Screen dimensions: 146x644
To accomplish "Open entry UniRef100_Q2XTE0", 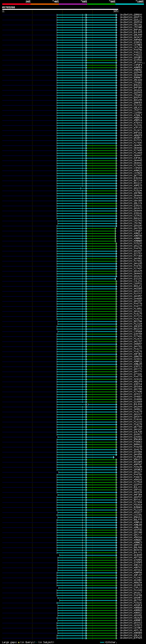I will [131, 254].
